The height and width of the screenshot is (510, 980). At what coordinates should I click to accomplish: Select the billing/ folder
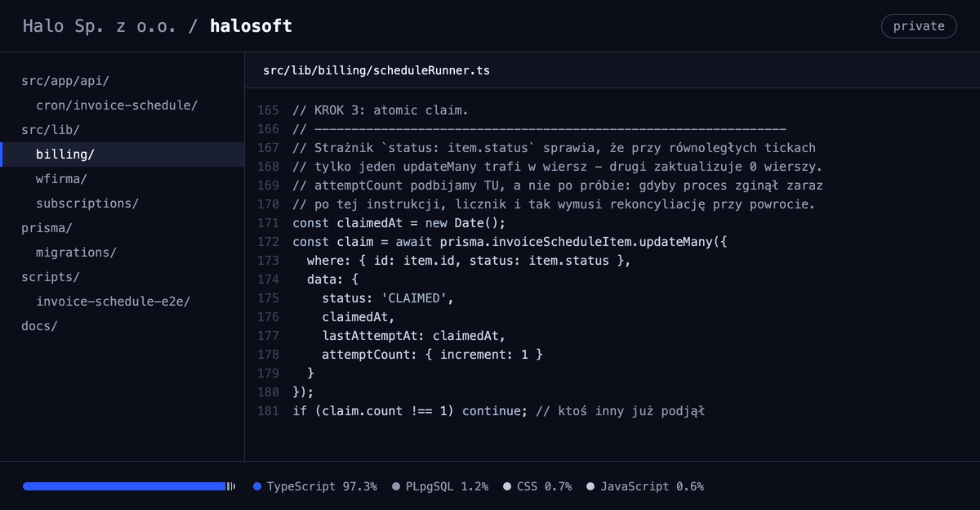(122, 154)
